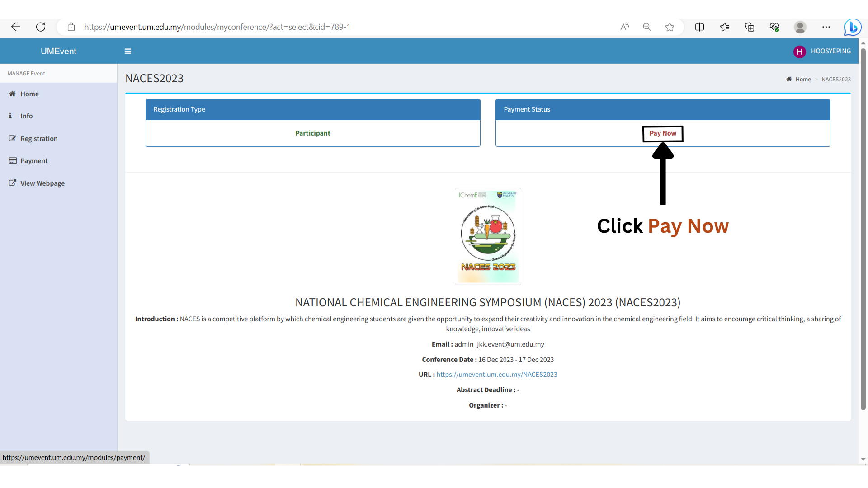The height and width of the screenshot is (488, 868).
Task: Click the zoom magnifier icon
Action: [647, 27]
